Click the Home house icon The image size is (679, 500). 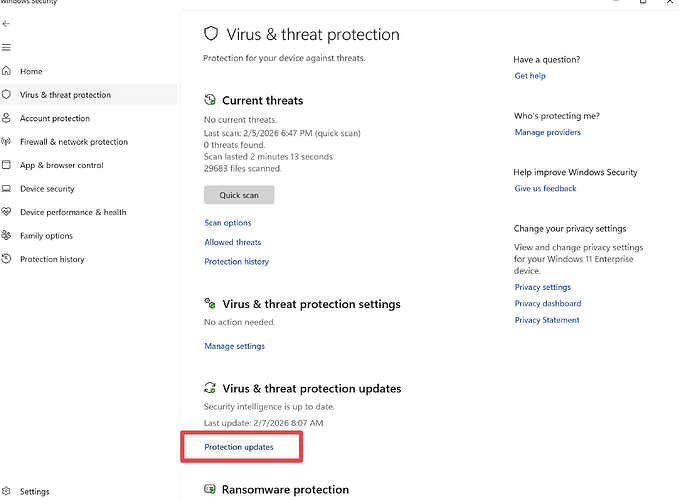point(7,71)
